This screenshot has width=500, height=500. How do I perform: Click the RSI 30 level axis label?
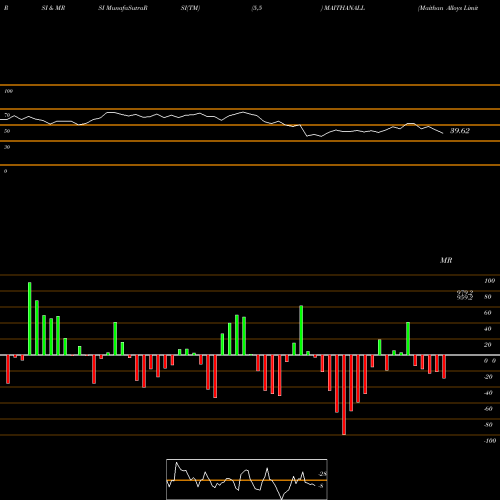pyautogui.click(x=7, y=147)
